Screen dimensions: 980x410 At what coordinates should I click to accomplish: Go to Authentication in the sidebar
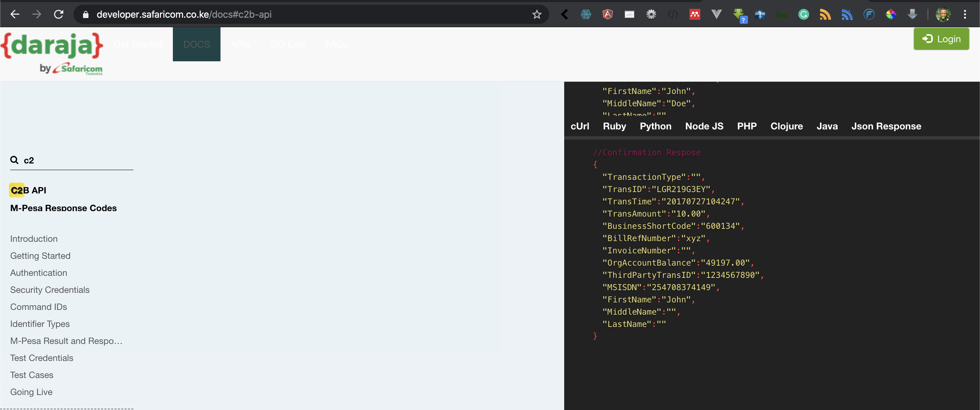(38, 273)
